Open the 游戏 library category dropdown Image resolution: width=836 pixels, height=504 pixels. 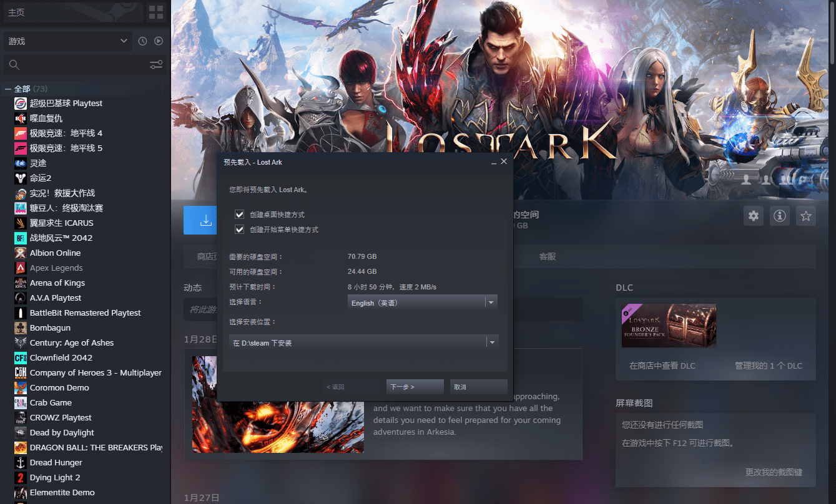pyautogui.click(x=67, y=41)
